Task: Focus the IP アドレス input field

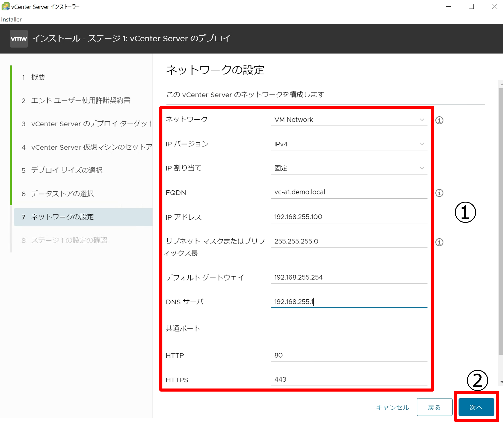Action: point(349,217)
